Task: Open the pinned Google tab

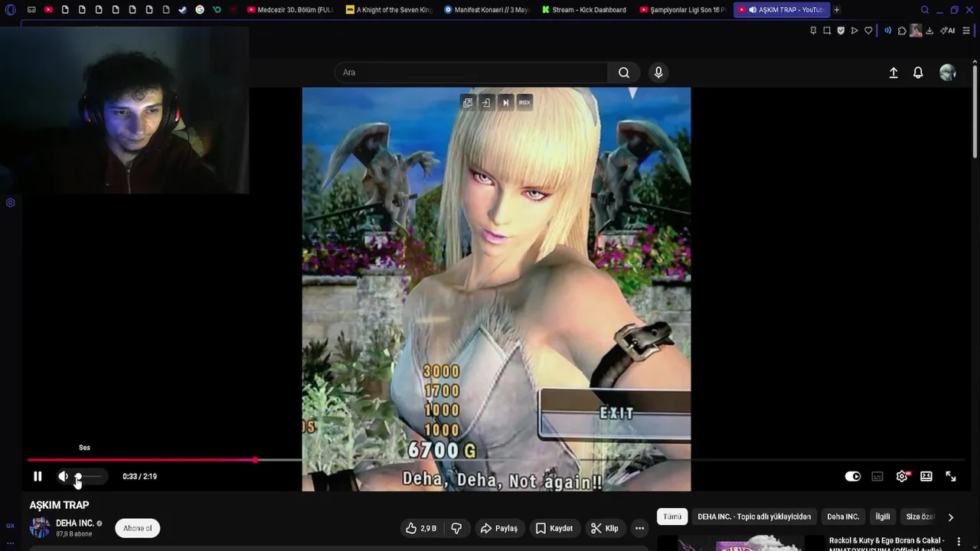Action: [x=200, y=10]
